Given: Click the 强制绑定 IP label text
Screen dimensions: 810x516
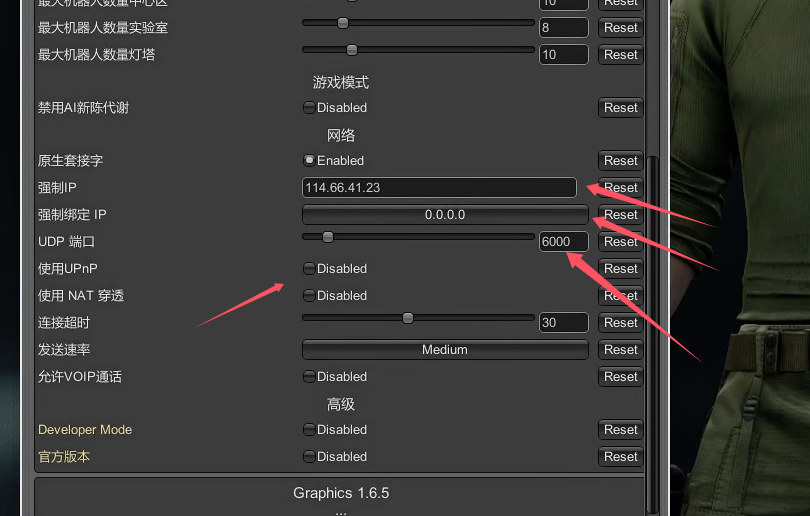Looking at the screenshot, I should pyautogui.click(x=72, y=215).
